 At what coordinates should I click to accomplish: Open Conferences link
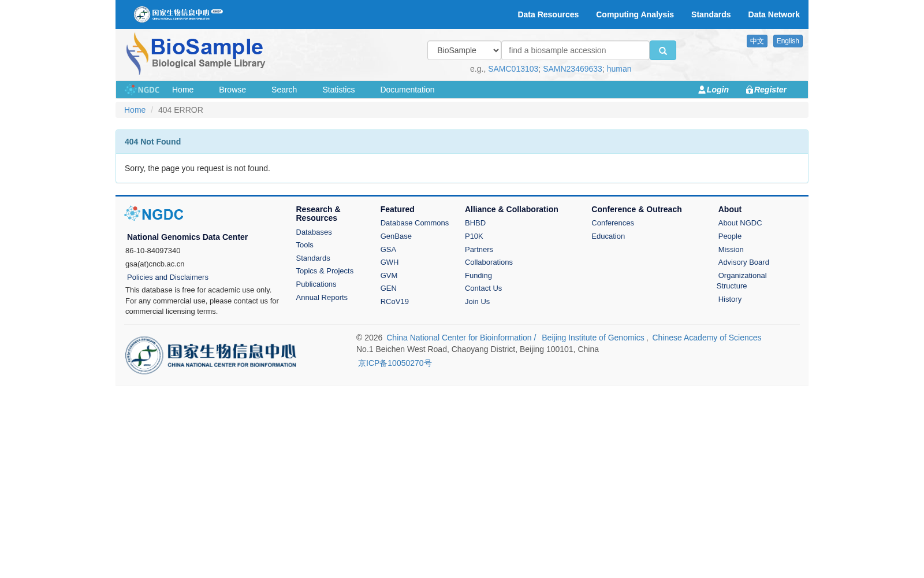point(612,223)
